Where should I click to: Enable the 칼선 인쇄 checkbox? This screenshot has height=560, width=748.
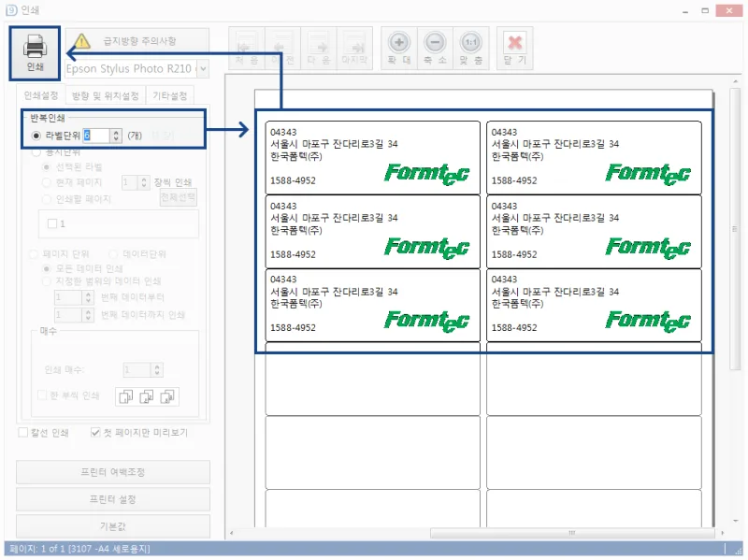pyautogui.click(x=22, y=430)
